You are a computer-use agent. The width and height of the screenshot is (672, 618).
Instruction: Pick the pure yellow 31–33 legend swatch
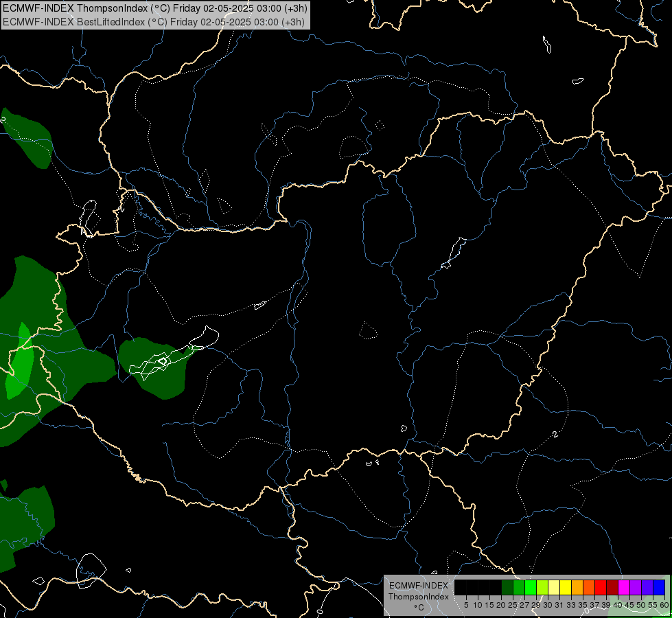566,587
